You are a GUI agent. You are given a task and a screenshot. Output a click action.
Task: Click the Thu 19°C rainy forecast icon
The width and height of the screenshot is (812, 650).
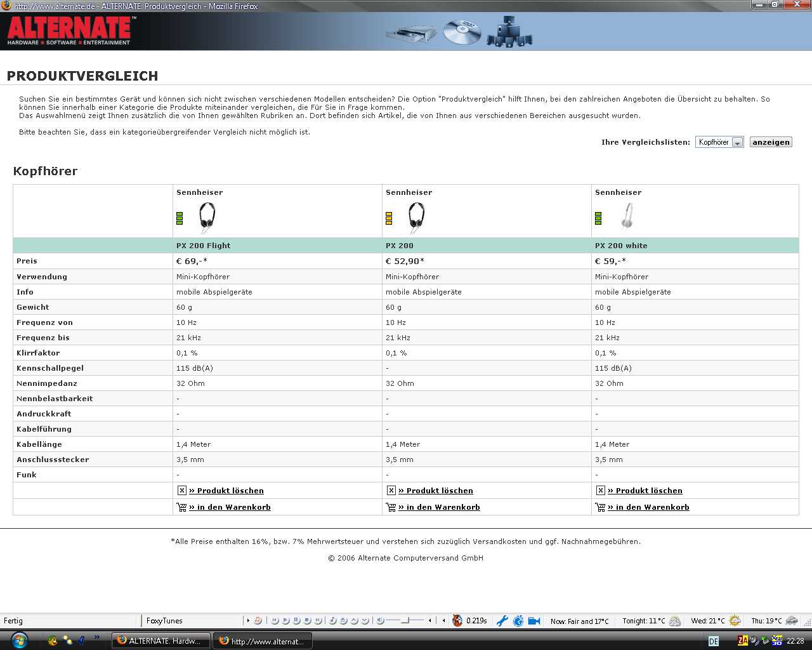(x=792, y=621)
